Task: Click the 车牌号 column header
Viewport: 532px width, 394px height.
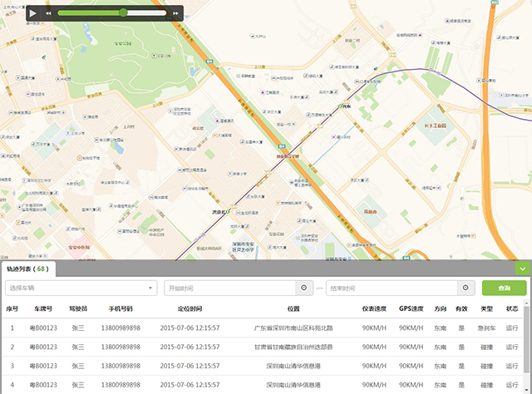Action: (42, 308)
